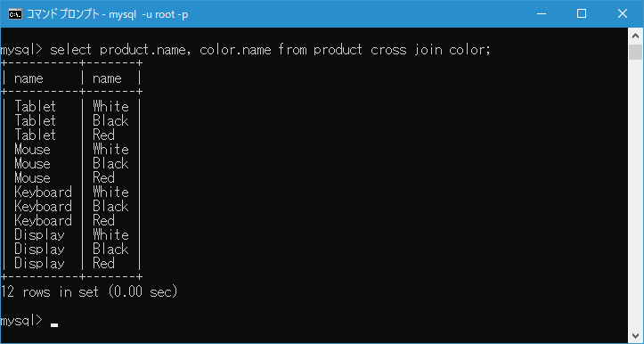Close the Command Prompt window
The image size is (644, 344).
(x=623, y=14)
